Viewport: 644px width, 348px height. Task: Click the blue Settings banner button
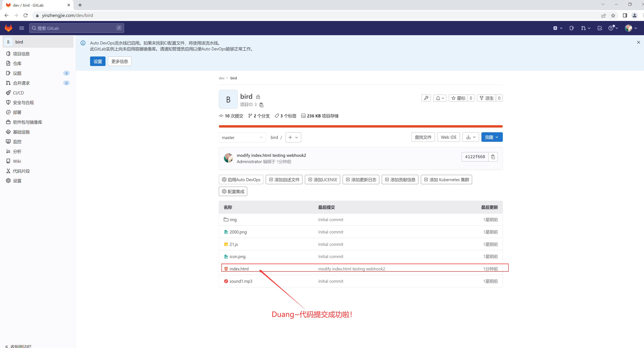98,61
